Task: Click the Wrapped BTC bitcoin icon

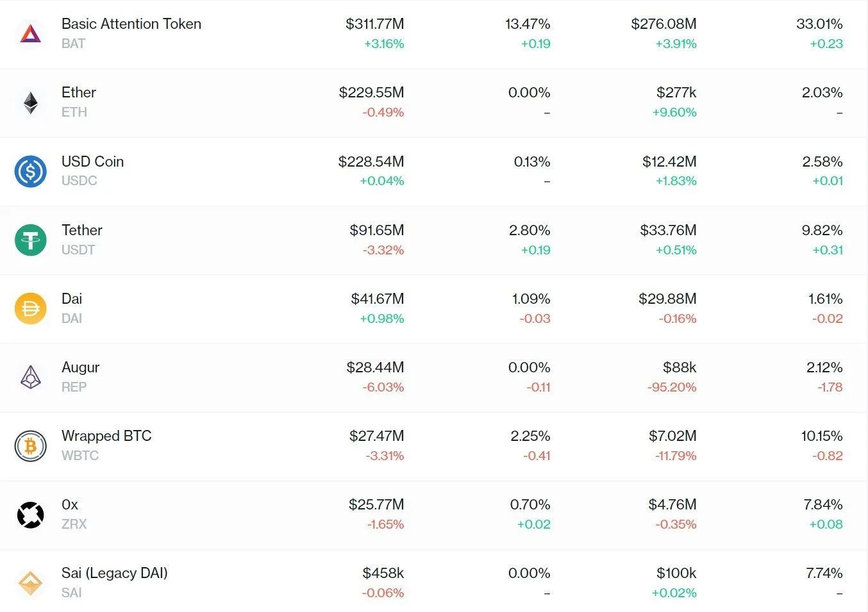Action: (30, 445)
